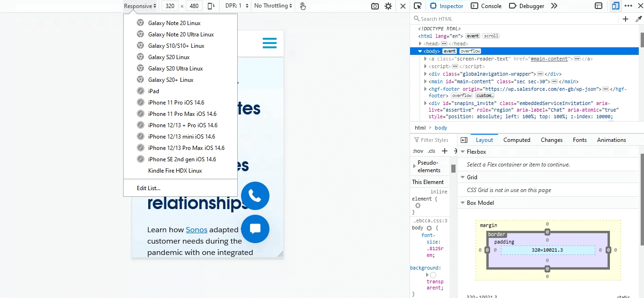The width and height of the screenshot is (644, 298).
Task: Open the Sonos link on the page
Action: click(x=197, y=229)
